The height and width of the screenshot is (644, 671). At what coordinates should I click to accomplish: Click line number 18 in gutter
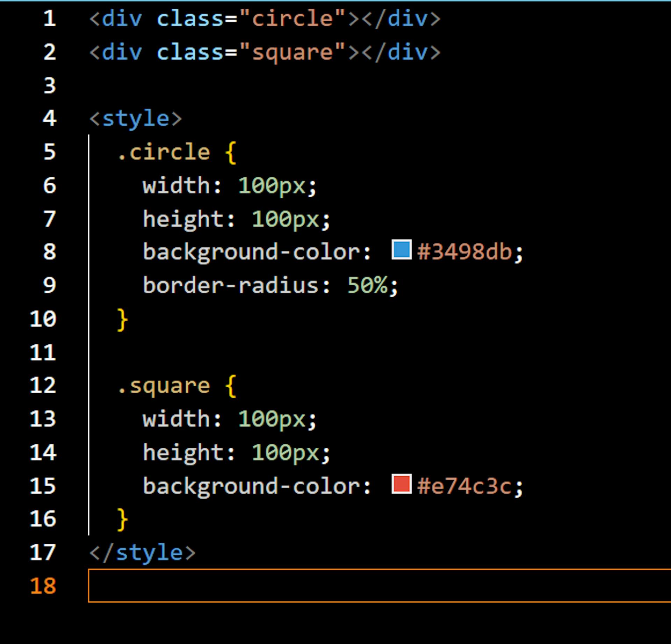(x=43, y=586)
